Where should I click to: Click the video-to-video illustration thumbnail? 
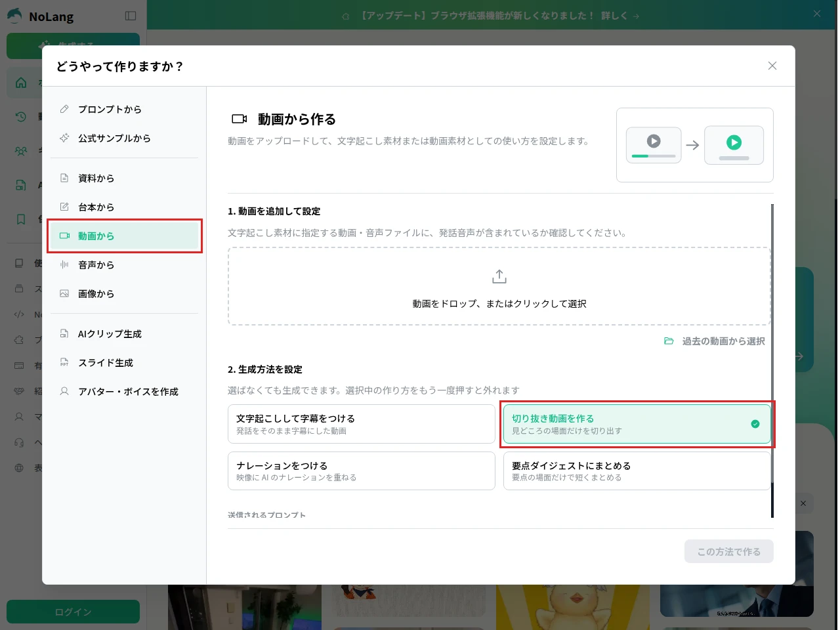(x=695, y=145)
